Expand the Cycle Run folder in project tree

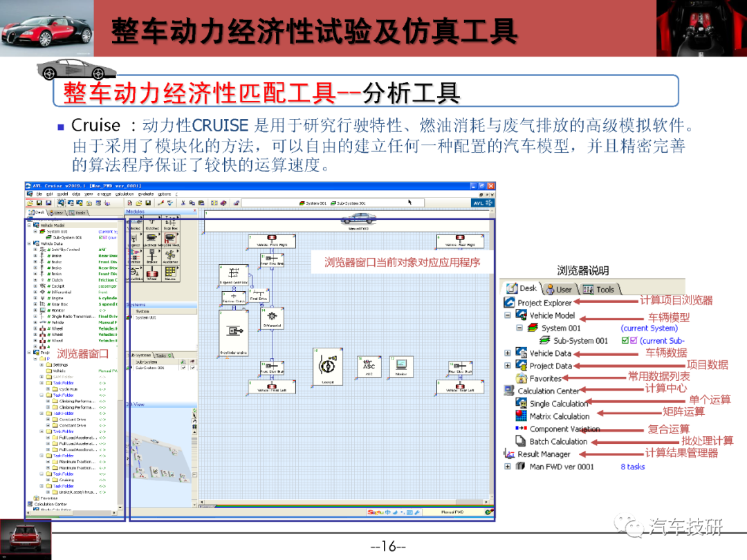click(x=48, y=389)
